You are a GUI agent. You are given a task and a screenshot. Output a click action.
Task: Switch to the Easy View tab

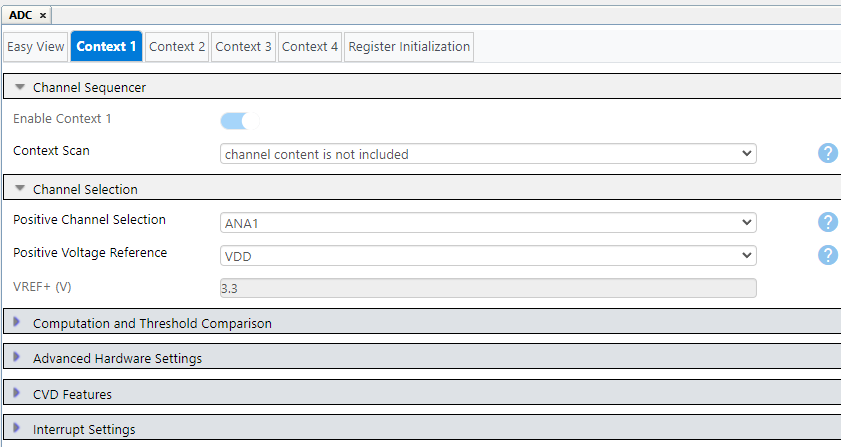tap(36, 47)
